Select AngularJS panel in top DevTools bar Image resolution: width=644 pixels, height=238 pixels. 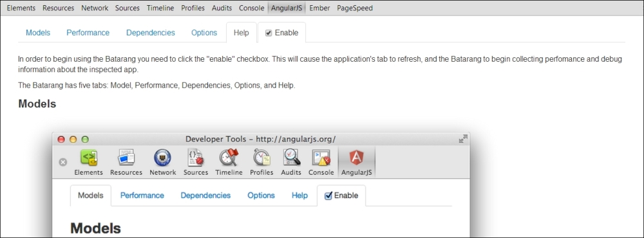[x=287, y=8]
